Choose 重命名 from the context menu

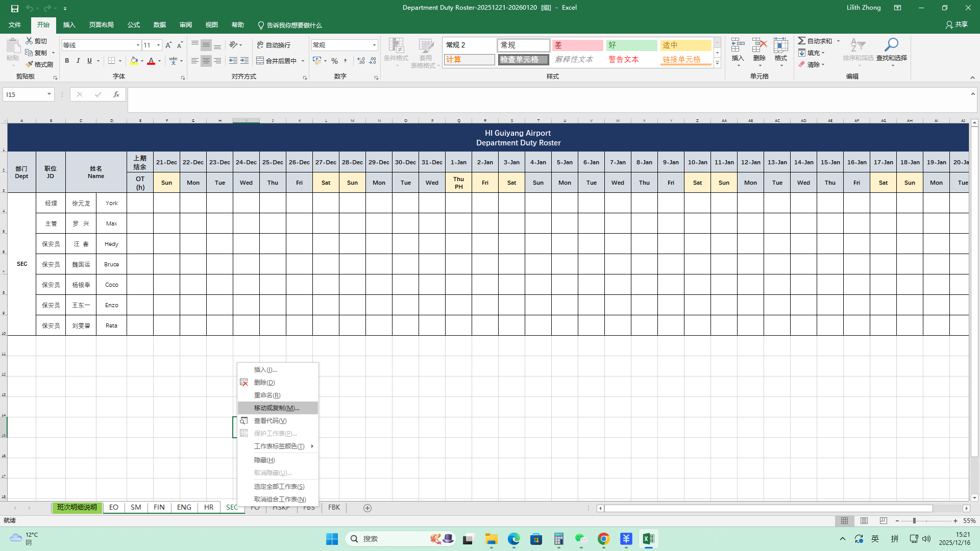pos(267,395)
